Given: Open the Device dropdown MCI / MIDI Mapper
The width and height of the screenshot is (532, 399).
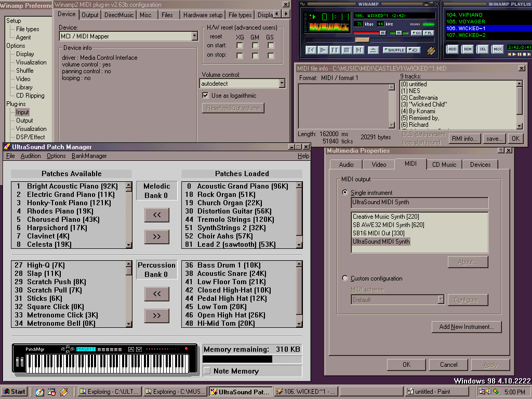Looking at the screenshot, I should [x=194, y=36].
